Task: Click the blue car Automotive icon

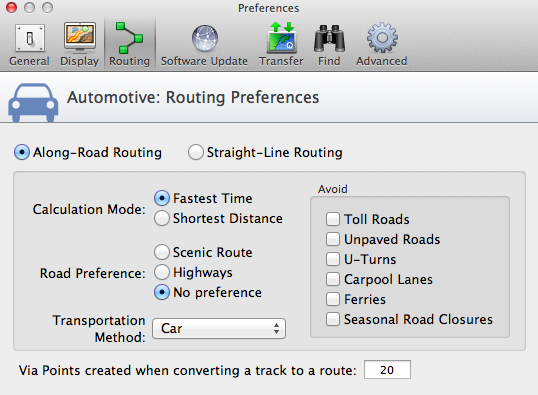Action: tap(33, 102)
